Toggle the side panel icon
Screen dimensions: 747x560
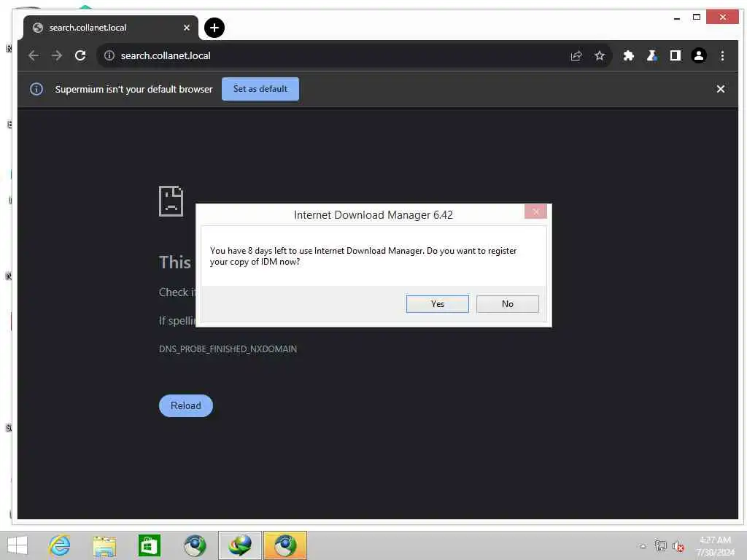coord(675,55)
